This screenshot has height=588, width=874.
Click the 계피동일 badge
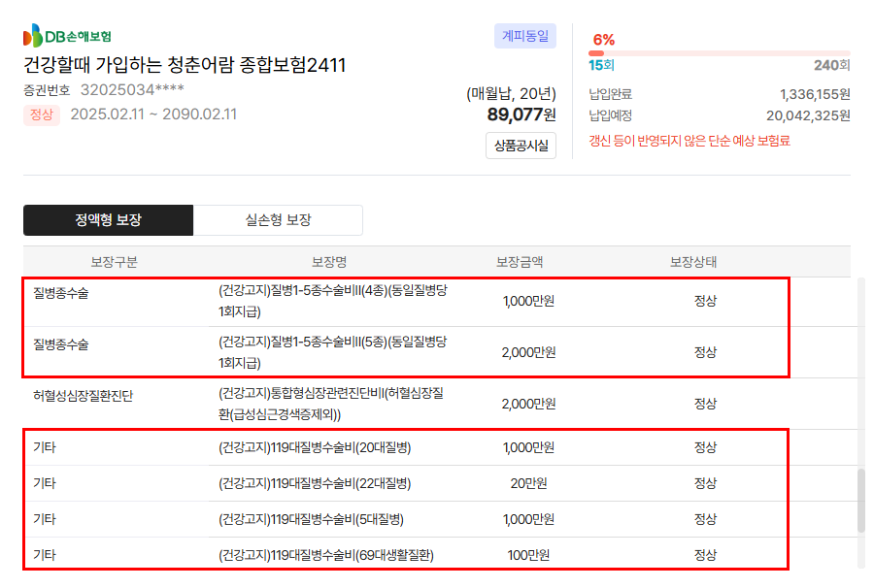tap(524, 37)
